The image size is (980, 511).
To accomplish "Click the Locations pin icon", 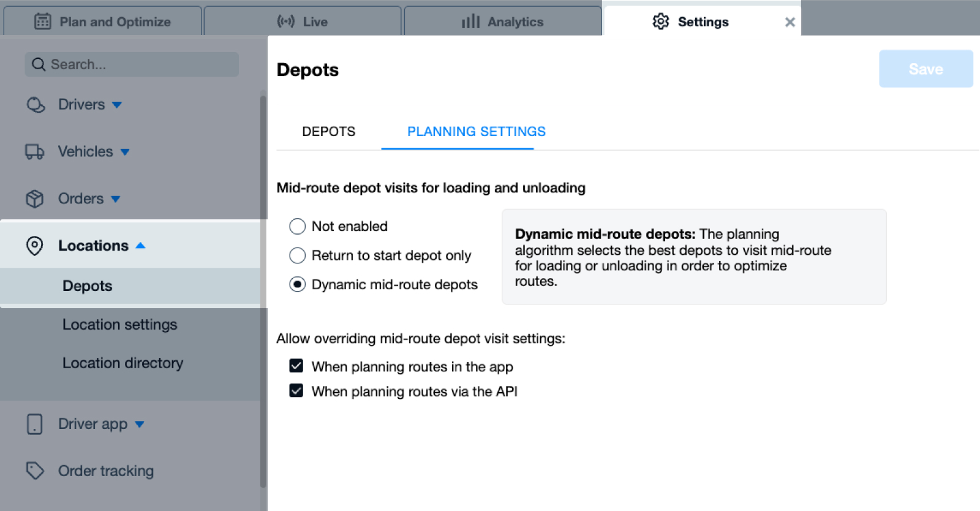I will click(34, 246).
